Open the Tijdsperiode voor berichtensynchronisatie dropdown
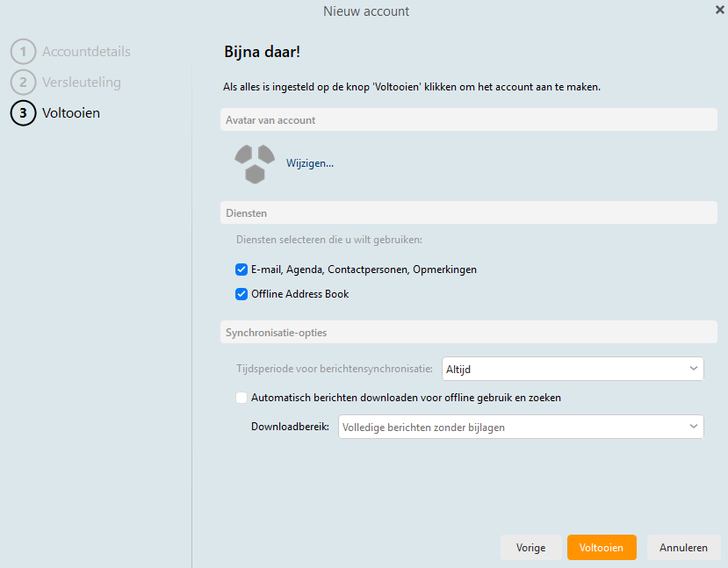The width and height of the screenshot is (728, 568). (x=573, y=369)
